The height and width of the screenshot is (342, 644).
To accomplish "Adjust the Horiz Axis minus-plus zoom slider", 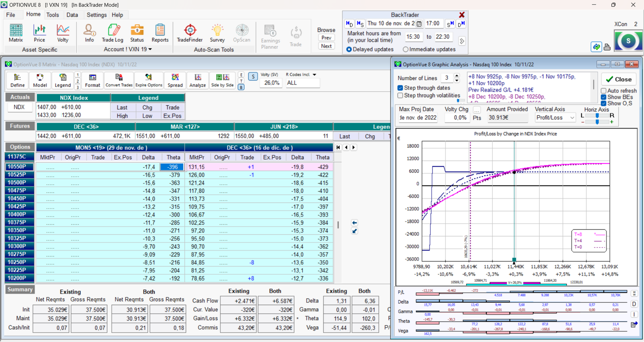I will 597,122.
